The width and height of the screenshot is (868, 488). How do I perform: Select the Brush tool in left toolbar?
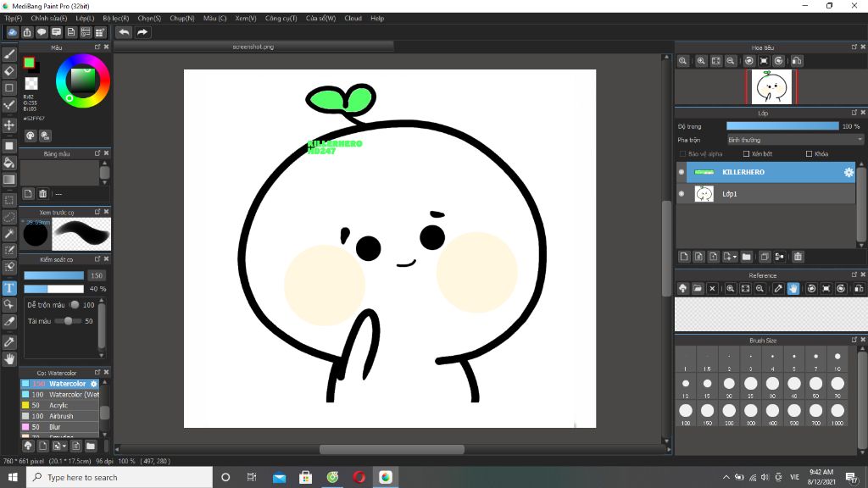coord(9,54)
